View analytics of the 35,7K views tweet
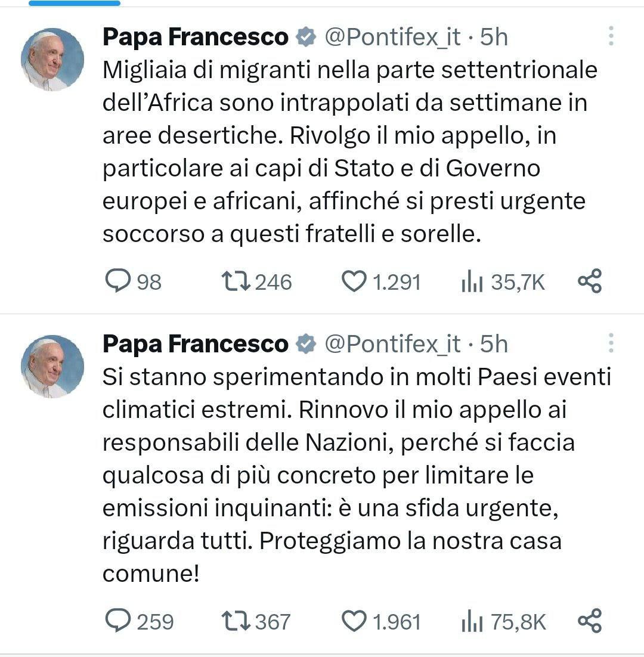644x657 pixels. [472, 282]
